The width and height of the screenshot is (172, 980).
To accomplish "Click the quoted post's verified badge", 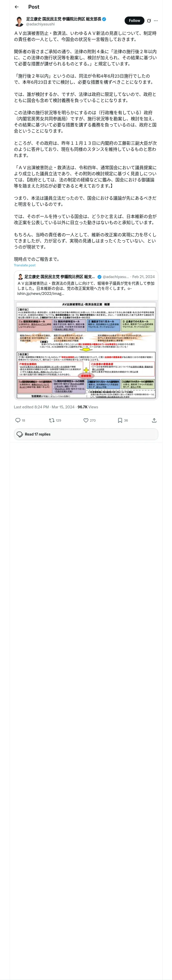I will (99, 277).
